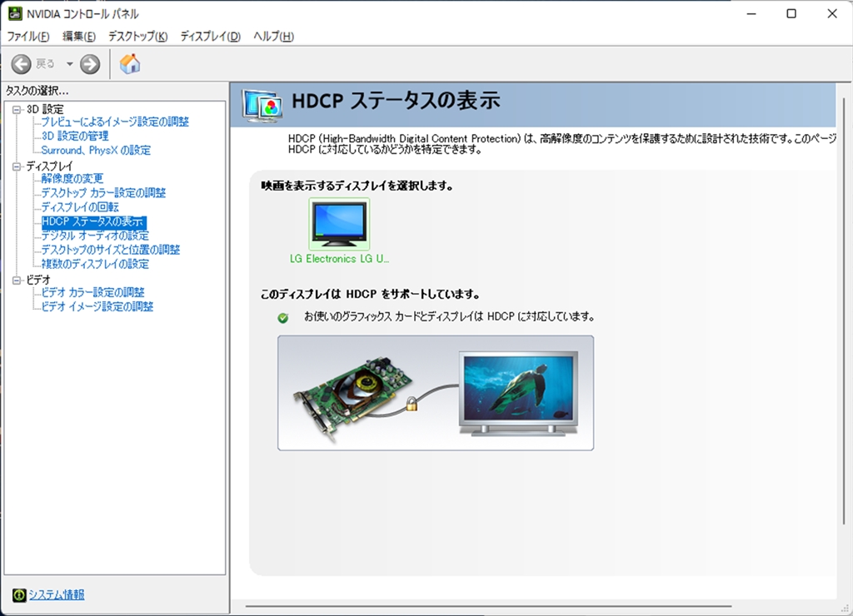The height and width of the screenshot is (616, 853).
Task: Open ビデオ イメージ設定の調整
Action: 97,306
